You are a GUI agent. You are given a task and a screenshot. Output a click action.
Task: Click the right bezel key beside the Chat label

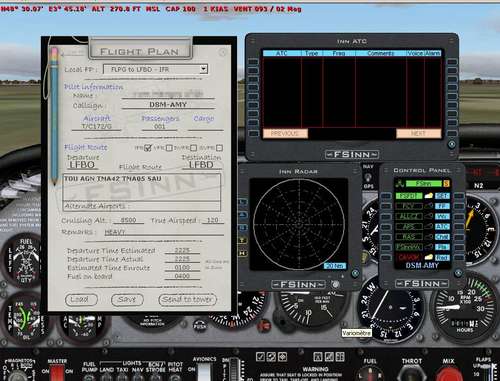point(459,237)
